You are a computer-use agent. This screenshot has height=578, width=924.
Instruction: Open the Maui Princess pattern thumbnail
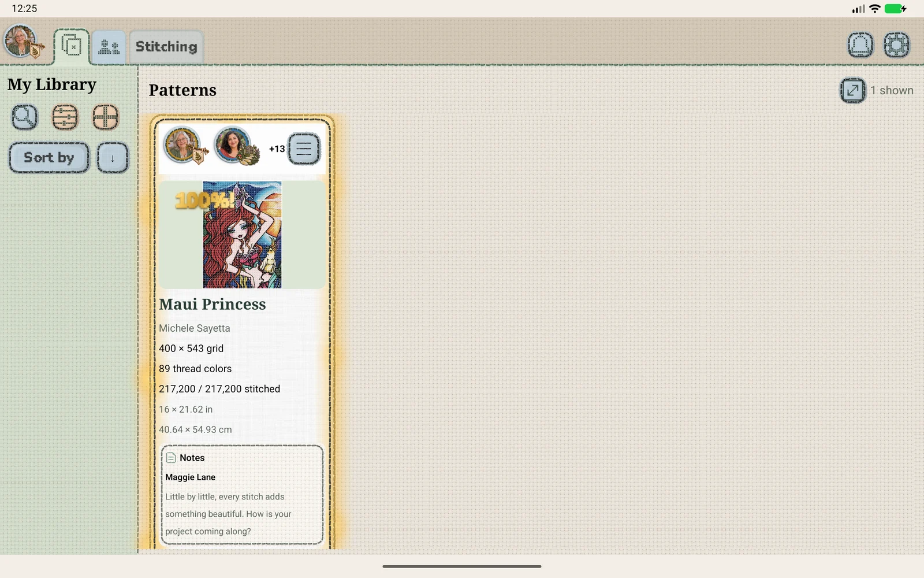[x=242, y=235]
